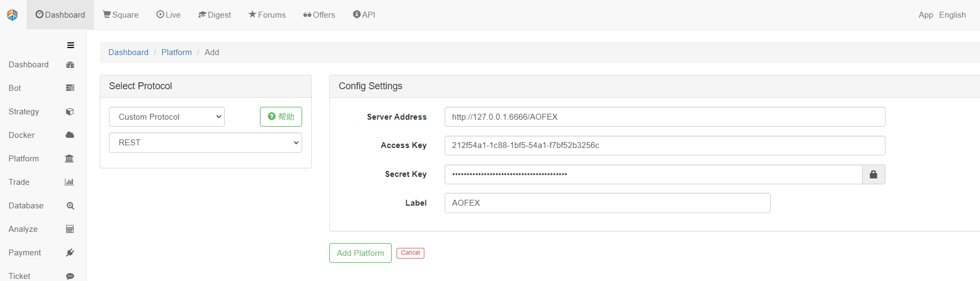
Task: Open the Dashboard tab in top navigation
Action: pos(60,15)
